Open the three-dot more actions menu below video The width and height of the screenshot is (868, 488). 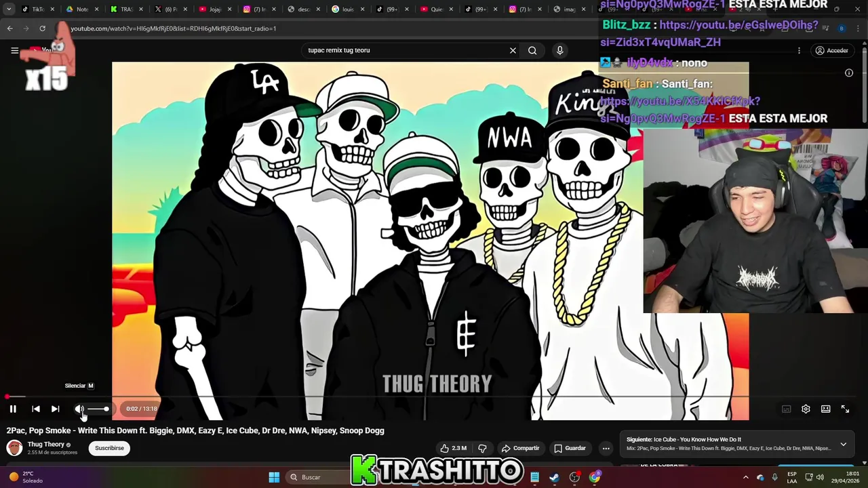tap(606, 448)
